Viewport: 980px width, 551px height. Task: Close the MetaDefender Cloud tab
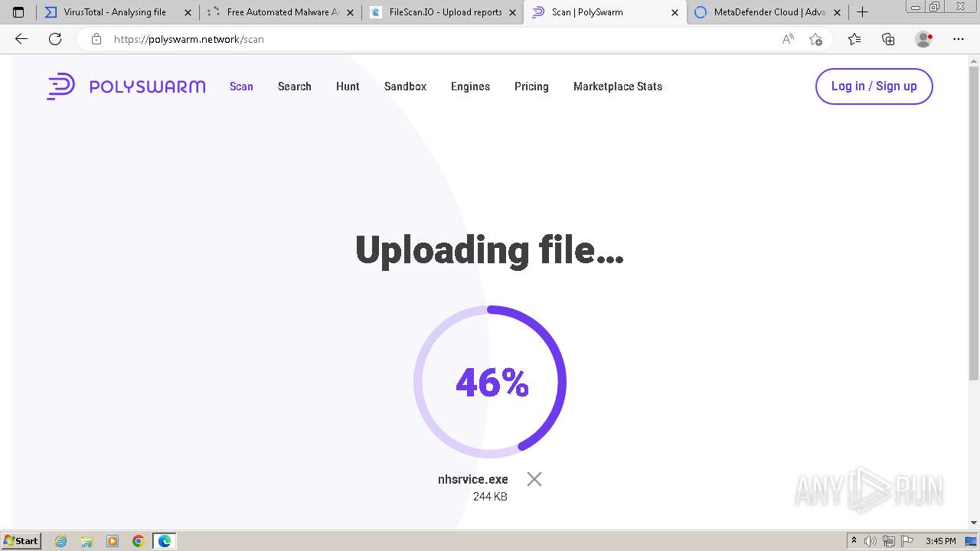click(837, 12)
